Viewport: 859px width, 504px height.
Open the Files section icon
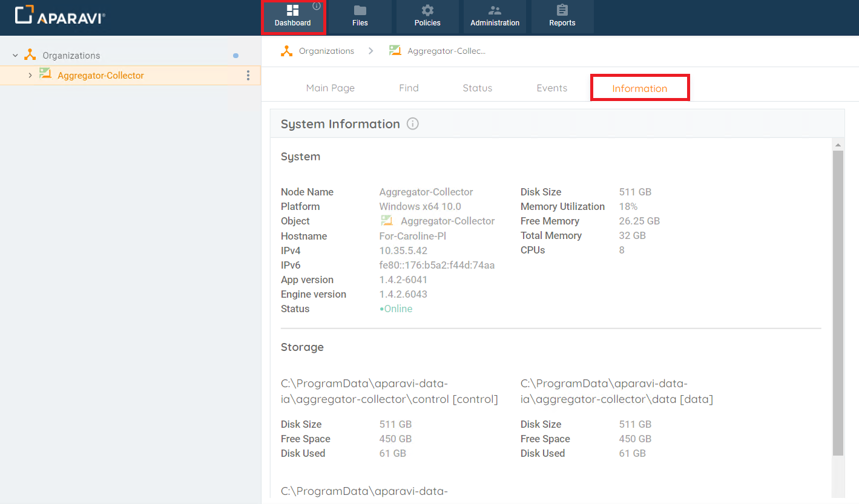point(360,10)
